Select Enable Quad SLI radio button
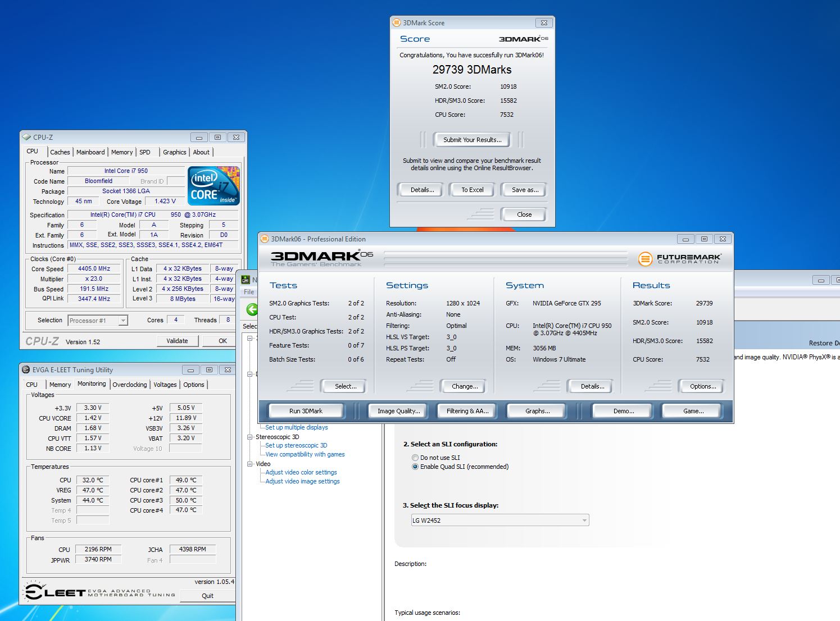The image size is (840, 621). (415, 467)
